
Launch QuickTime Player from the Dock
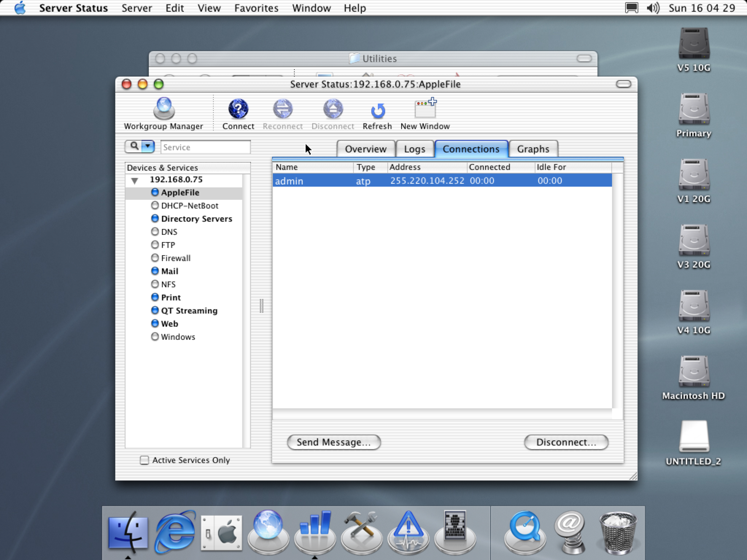tap(525, 532)
